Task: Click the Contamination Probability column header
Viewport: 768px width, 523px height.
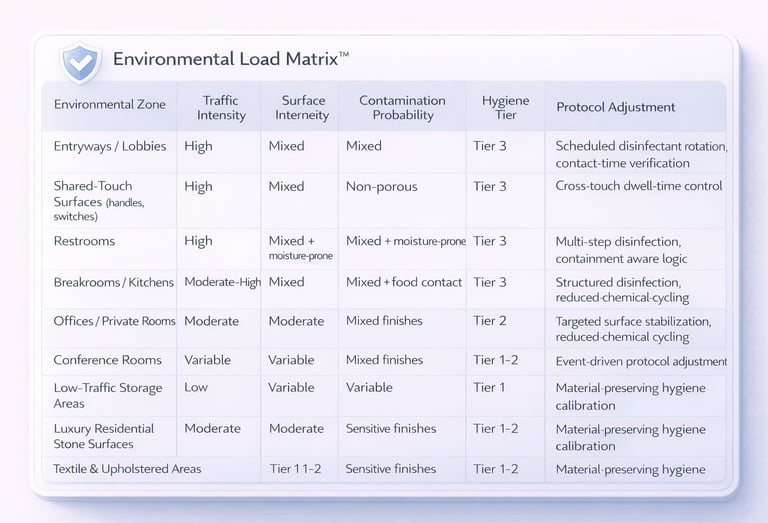Action: (x=402, y=108)
